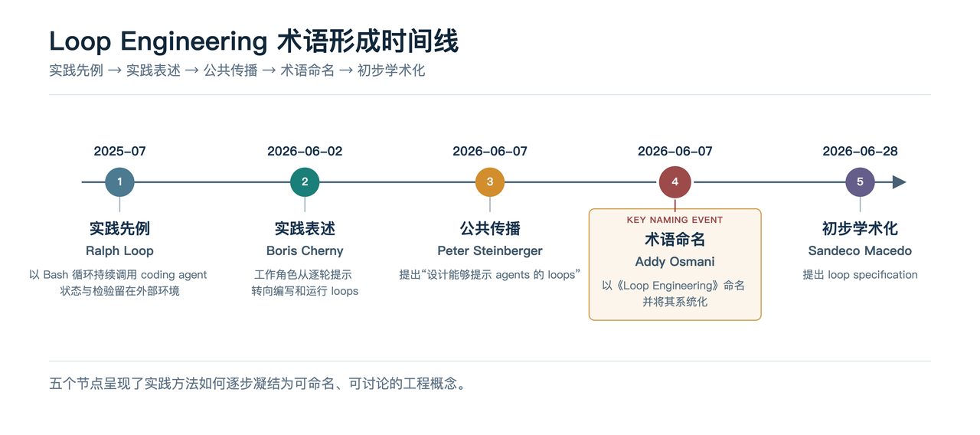
Task: Click the text 状态与检验留在外部环境
Action: click(x=119, y=291)
